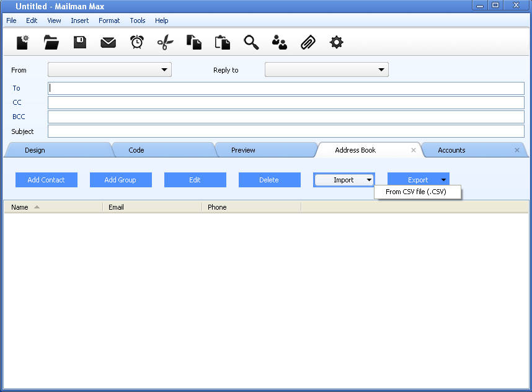
Task: Open the Tools menu
Action: (138, 20)
